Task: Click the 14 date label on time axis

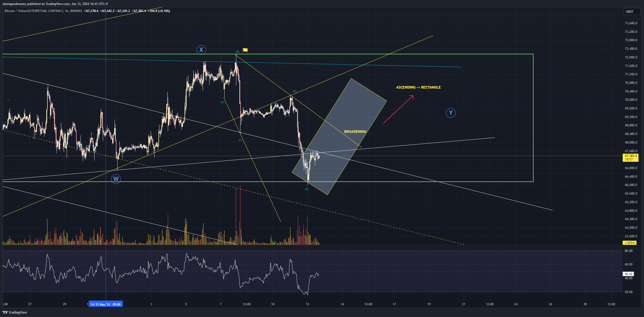Action: [342, 304]
